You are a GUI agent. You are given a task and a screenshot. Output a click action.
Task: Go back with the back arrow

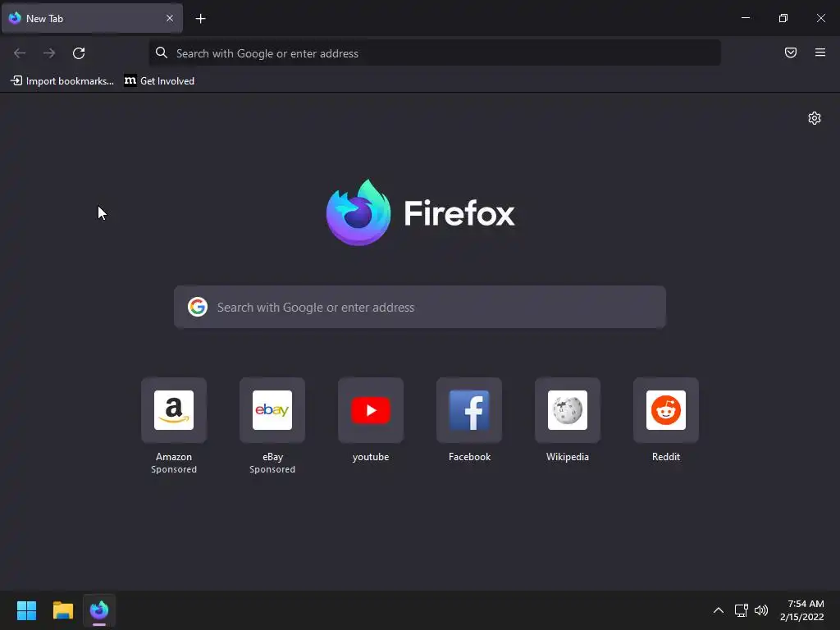tap(20, 53)
